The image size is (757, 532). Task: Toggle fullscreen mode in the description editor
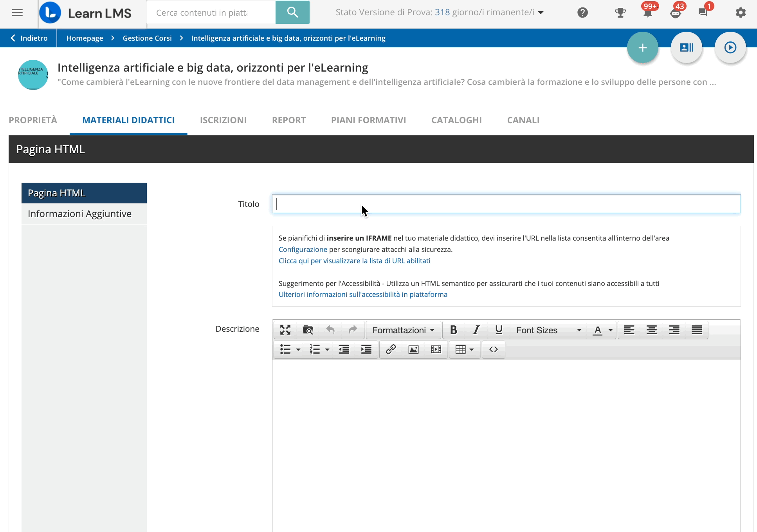click(x=285, y=330)
